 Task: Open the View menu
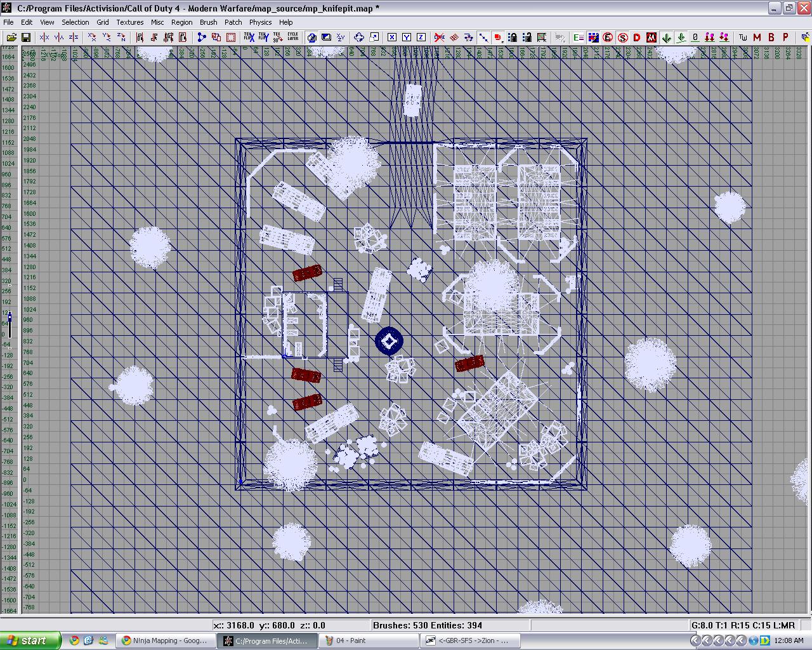coord(47,22)
